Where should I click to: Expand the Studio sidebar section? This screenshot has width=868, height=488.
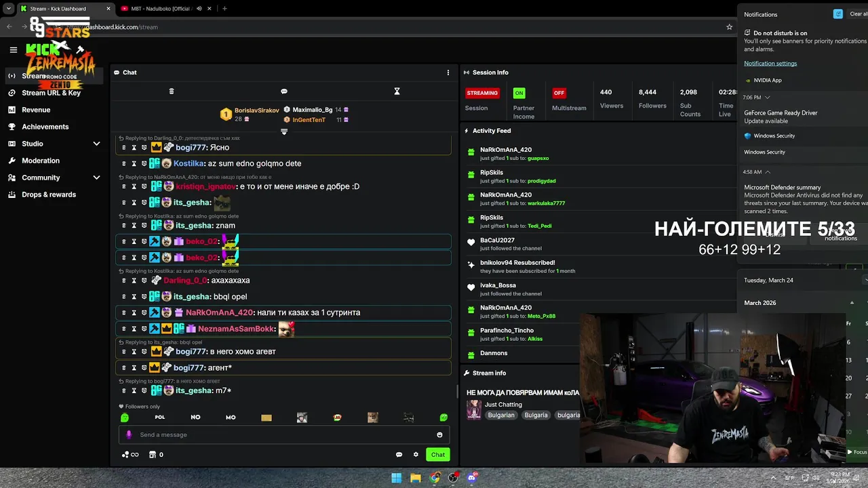point(96,144)
